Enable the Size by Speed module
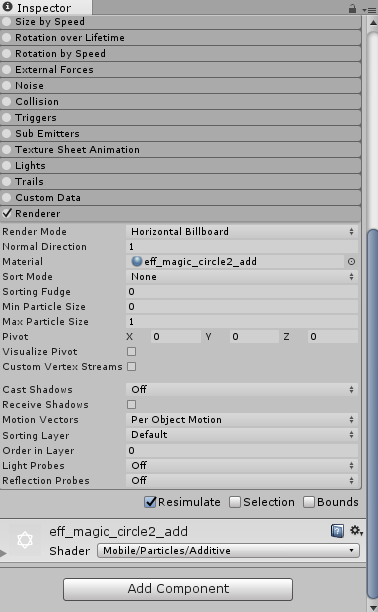Screen dimensions: 378x612 point(7,22)
